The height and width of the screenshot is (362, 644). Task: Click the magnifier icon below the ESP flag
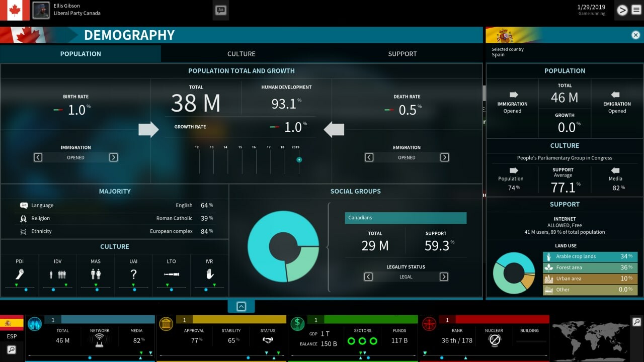[x=12, y=349]
